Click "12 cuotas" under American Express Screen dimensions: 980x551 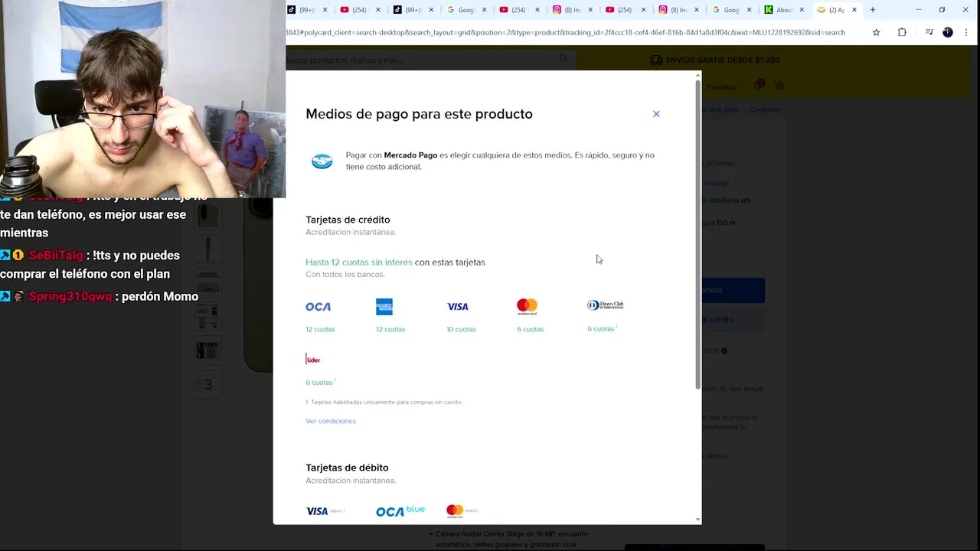coord(390,329)
